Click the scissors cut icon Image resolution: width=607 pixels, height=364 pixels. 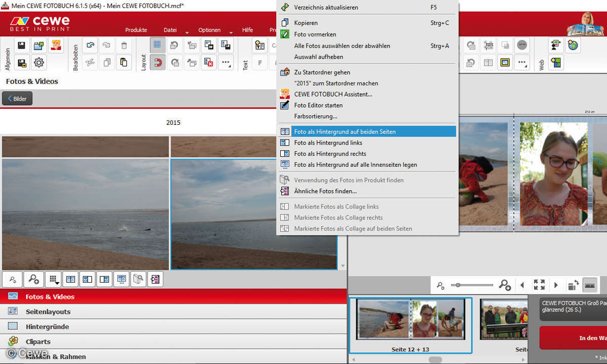click(90, 63)
